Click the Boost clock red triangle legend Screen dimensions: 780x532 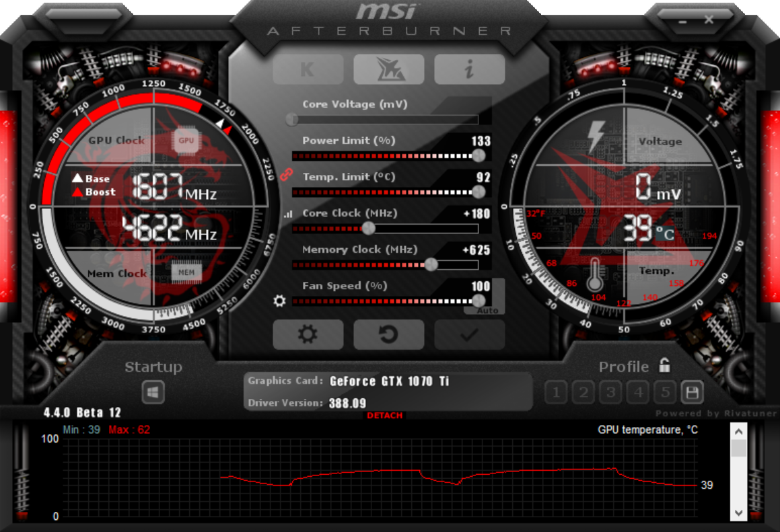point(77,192)
